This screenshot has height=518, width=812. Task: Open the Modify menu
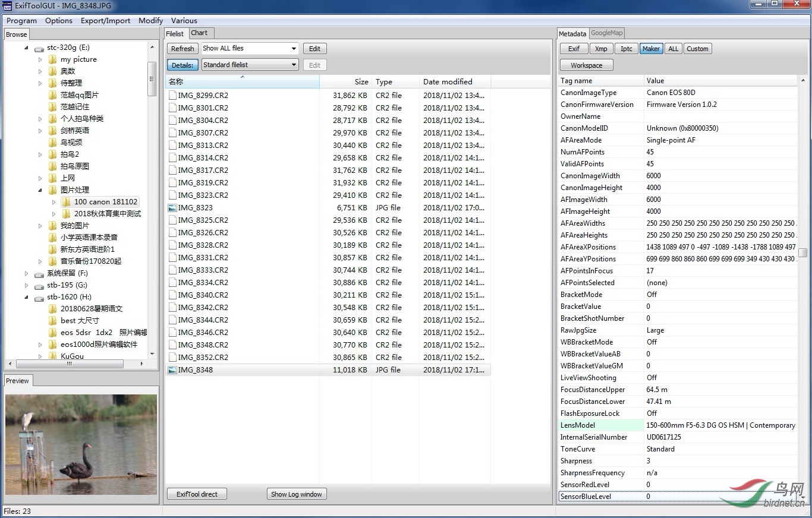(151, 20)
